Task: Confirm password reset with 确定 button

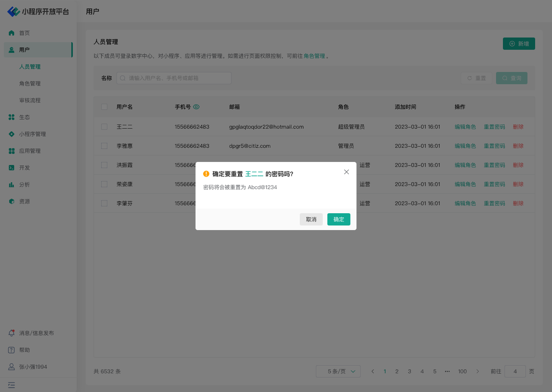Action: (339, 219)
